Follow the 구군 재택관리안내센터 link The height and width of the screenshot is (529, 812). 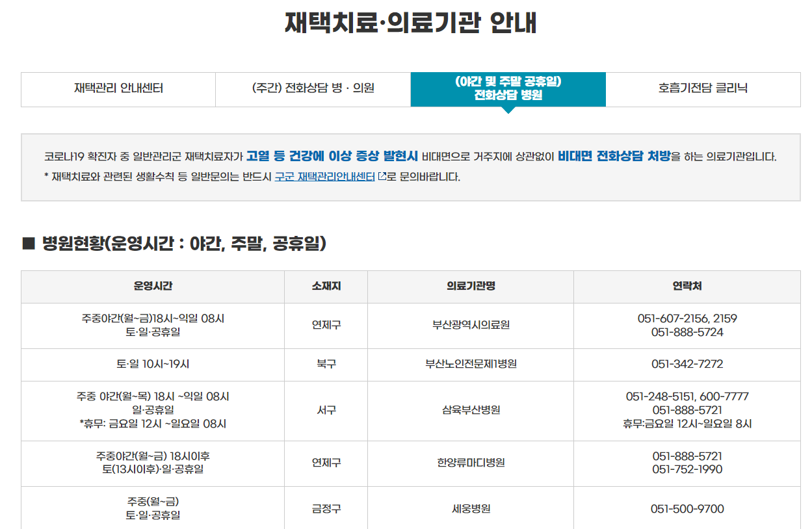325,177
